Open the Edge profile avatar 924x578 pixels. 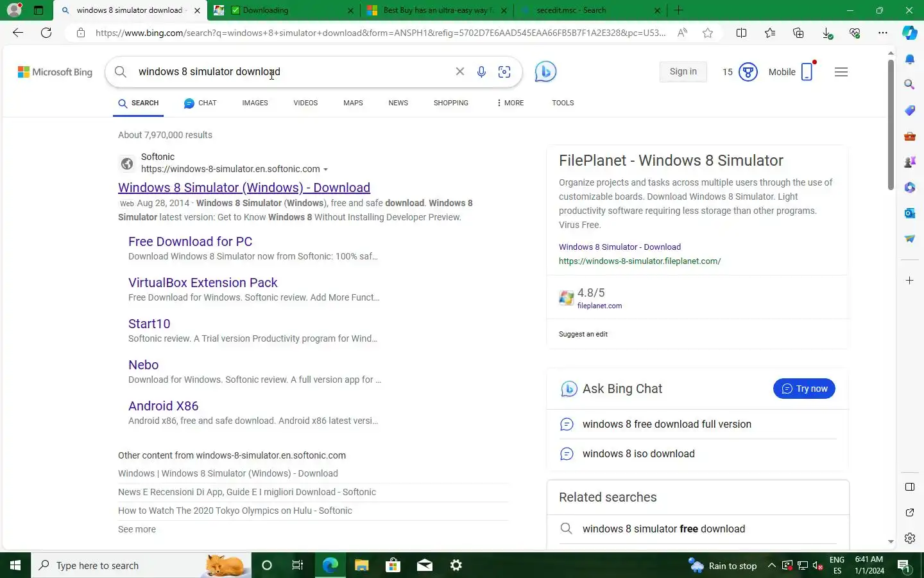[x=14, y=10]
